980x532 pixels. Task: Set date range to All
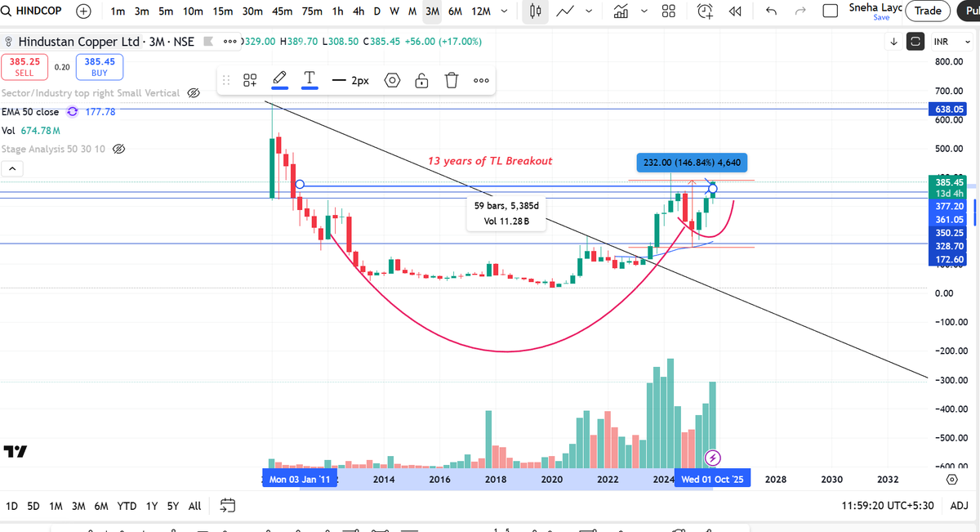click(x=194, y=506)
